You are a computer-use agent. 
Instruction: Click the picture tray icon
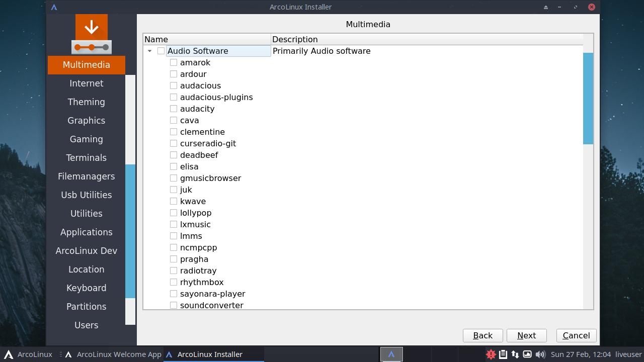(527, 354)
